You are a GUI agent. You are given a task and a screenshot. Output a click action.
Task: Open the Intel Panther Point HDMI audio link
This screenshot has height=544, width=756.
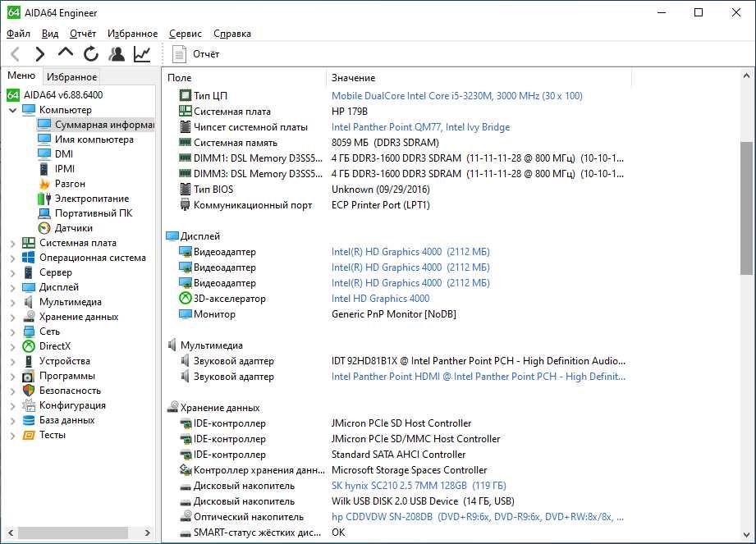coord(479,377)
